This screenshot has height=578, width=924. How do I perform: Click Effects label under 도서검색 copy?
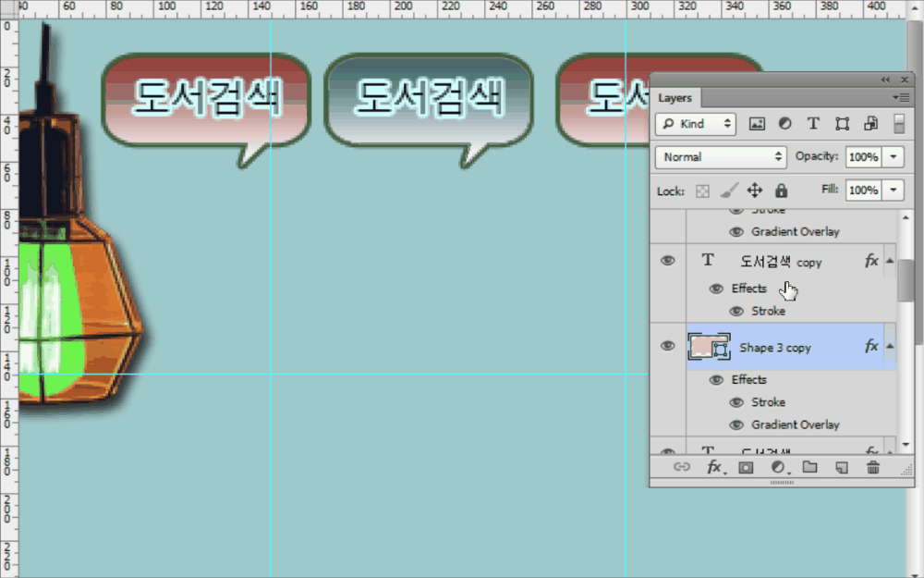(749, 289)
